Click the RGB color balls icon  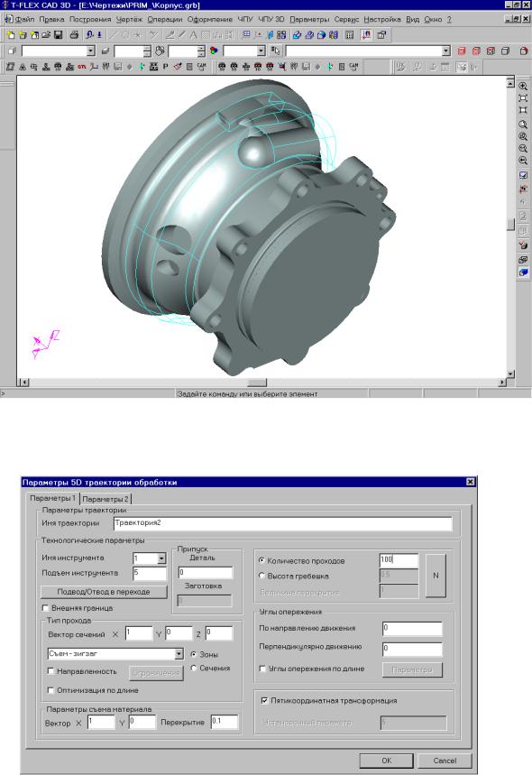click(214, 51)
